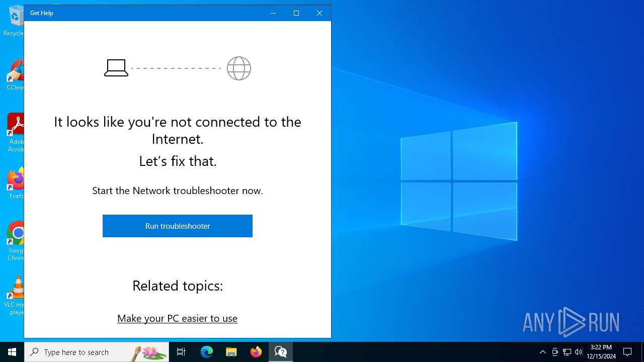Click the laptop illustration in Get Help

[116, 68]
